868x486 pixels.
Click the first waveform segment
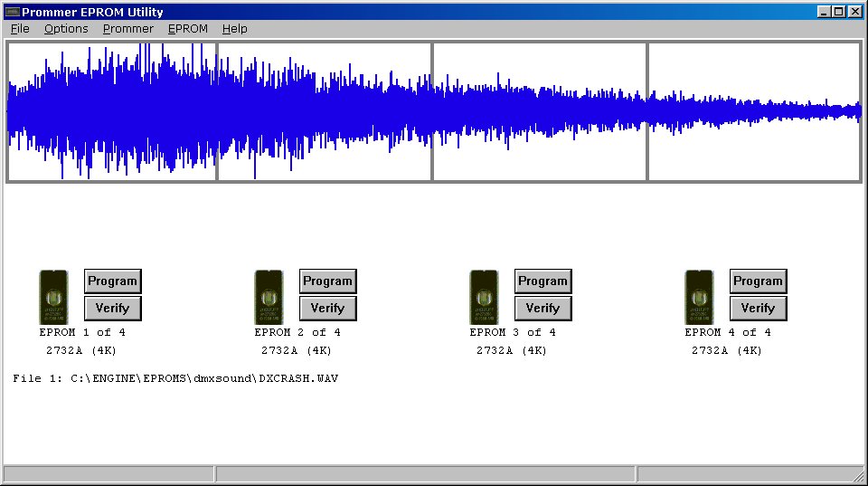112,111
